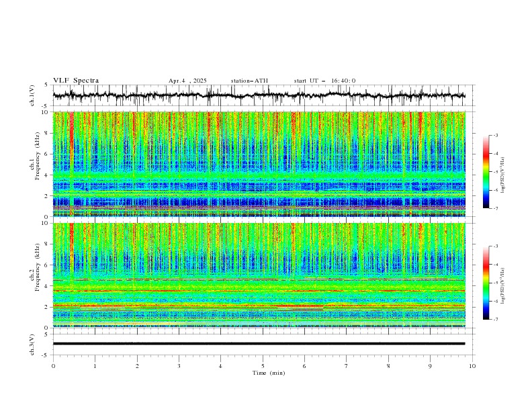Viewport: 532px width, 411px height.
Task: Click time axis tick label "7"
Action: pos(347,366)
